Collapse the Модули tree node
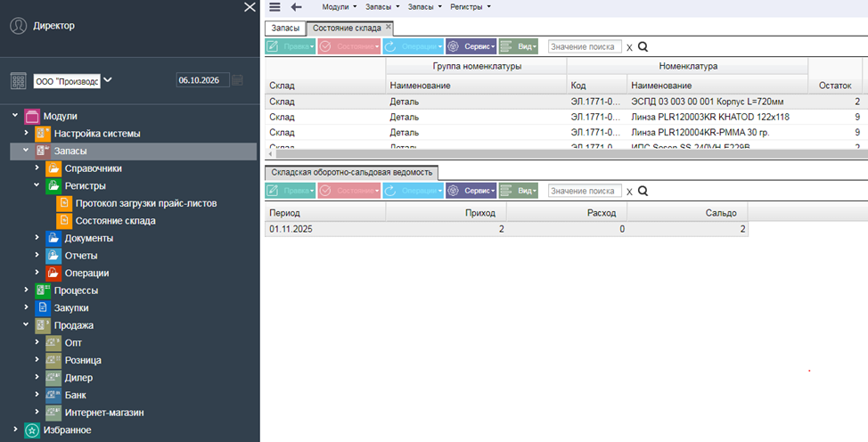 (15, 115)
